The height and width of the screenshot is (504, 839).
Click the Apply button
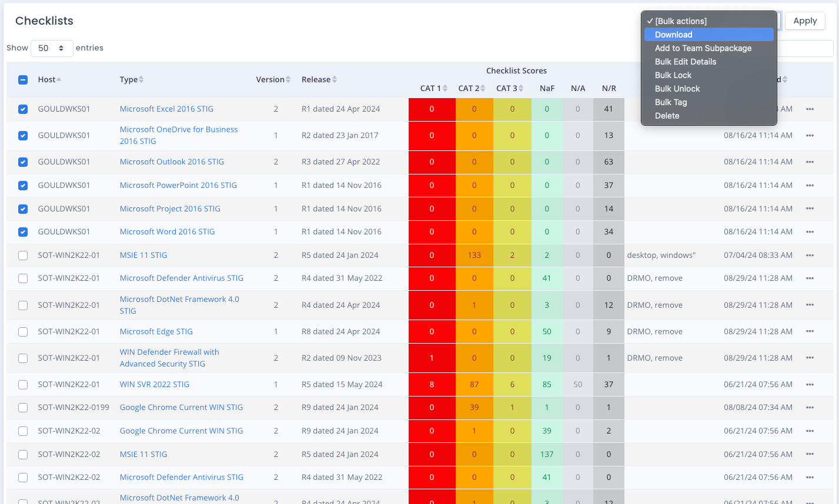tap(805, 21)
